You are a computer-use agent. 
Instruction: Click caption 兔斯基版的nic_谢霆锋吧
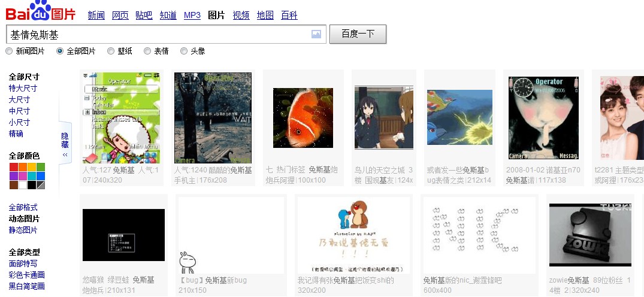462,281
